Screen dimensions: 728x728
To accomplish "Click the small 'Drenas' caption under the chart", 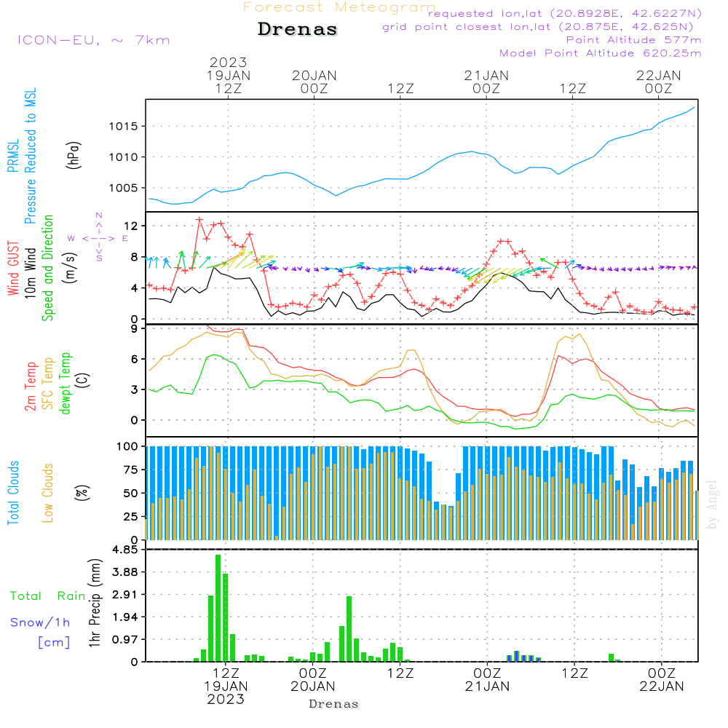I will click(334, 704).
